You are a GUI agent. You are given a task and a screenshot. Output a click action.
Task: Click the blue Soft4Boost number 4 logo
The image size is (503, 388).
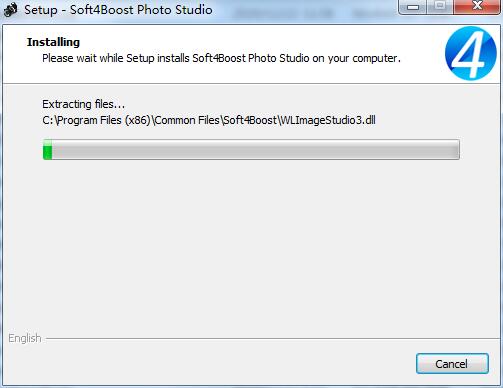coord(471,53)
